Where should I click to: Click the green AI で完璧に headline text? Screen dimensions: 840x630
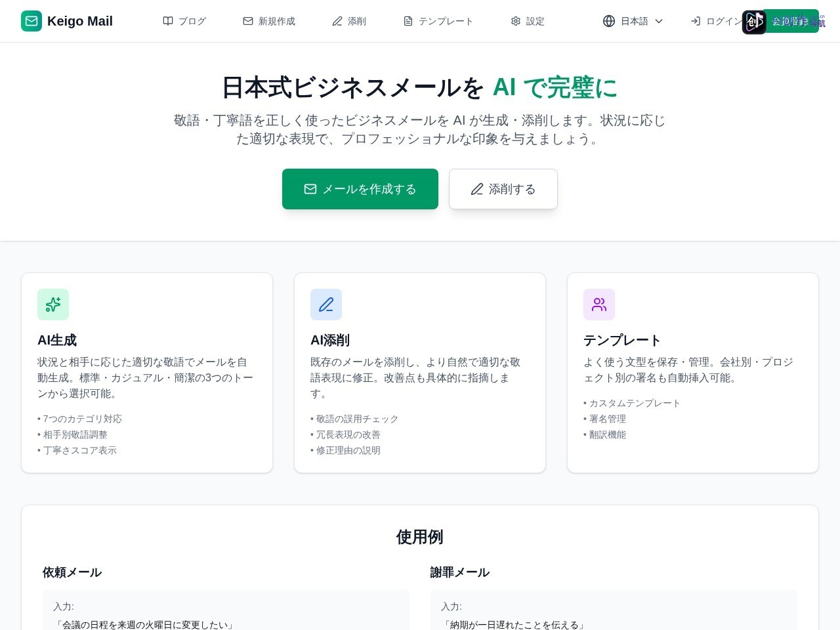[x=555, y=87]
